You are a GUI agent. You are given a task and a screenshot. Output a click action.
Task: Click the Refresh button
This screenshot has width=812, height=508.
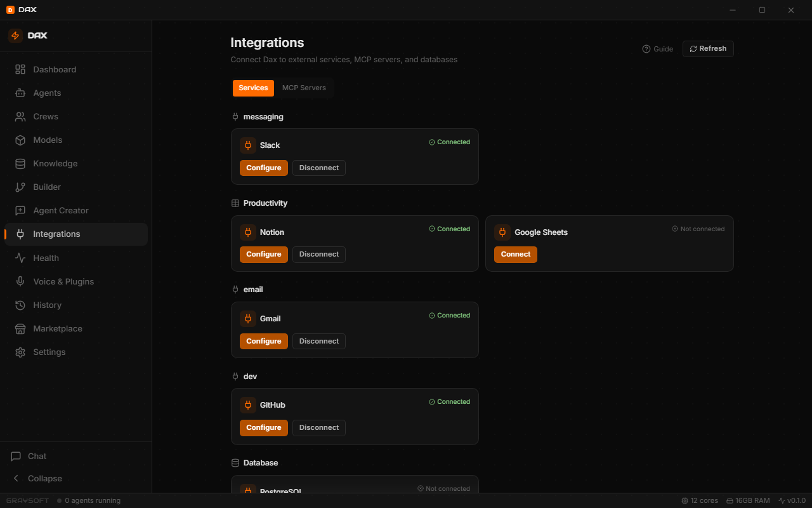click(708, 49)
